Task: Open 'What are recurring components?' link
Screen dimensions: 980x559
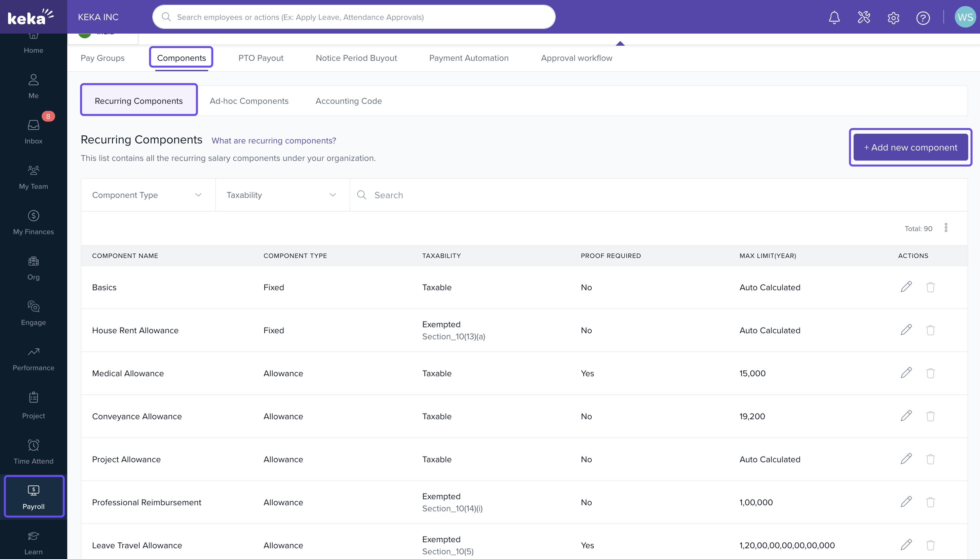Action: click(x=274, y=140)
